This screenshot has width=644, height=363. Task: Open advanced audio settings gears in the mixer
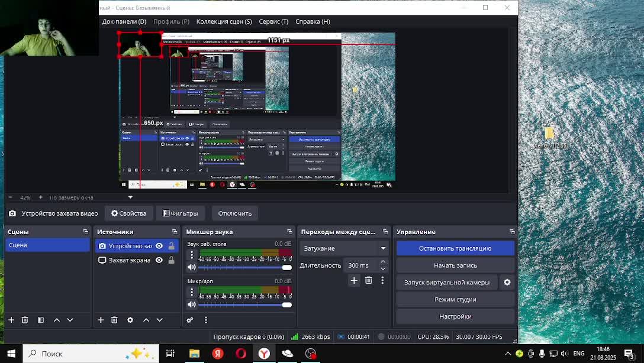(190, 320)
